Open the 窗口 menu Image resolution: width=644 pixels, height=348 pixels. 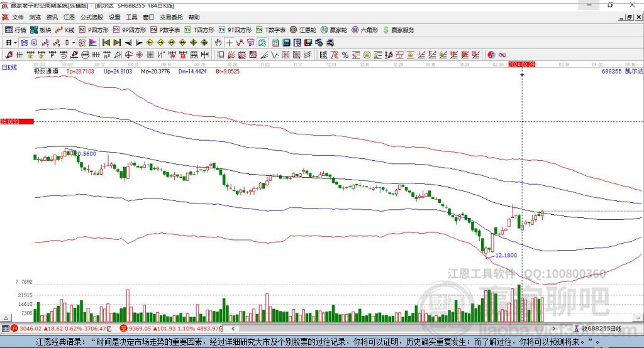[148, 17]
